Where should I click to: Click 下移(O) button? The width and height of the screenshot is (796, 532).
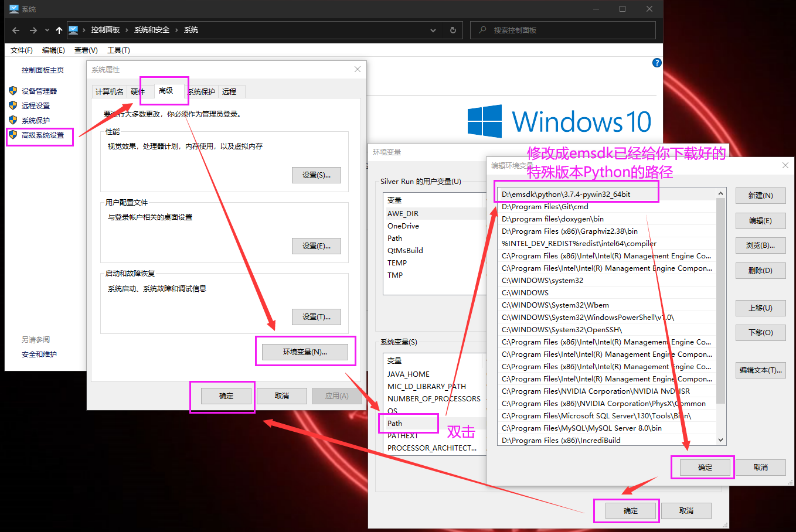tap(760, 333)
